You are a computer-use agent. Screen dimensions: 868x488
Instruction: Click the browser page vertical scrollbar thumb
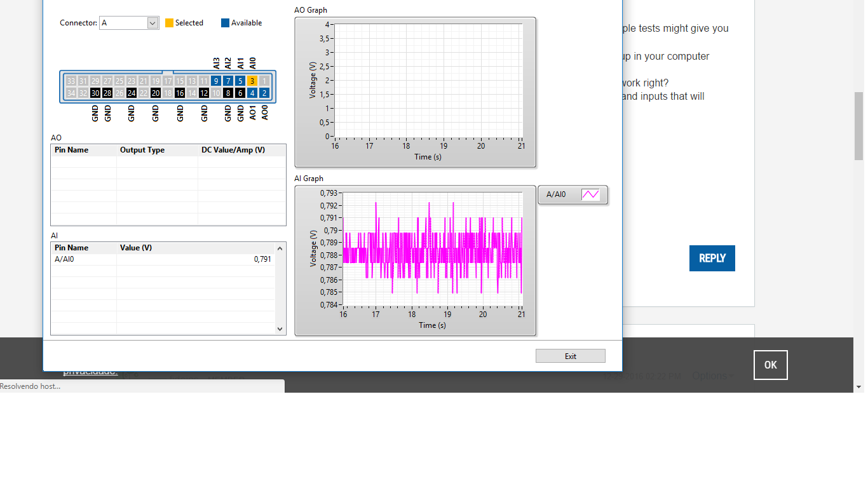[x=859, y=126]
